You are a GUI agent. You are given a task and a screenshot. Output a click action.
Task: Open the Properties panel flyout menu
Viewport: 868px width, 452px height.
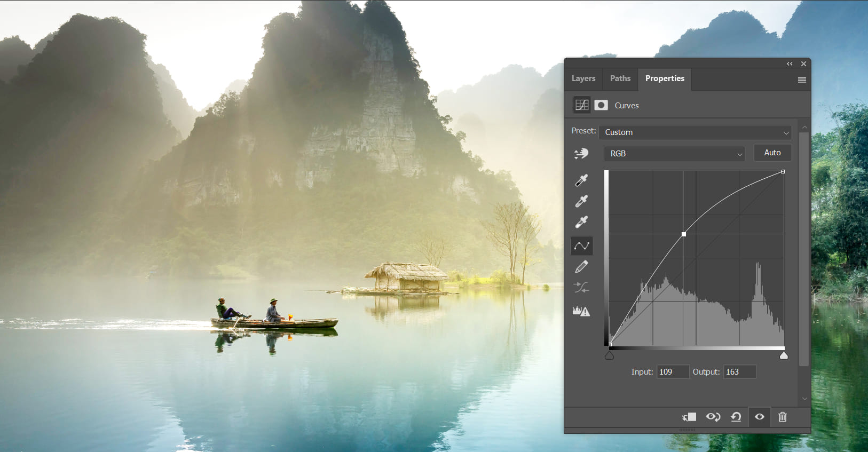click(x=802, y=80)
